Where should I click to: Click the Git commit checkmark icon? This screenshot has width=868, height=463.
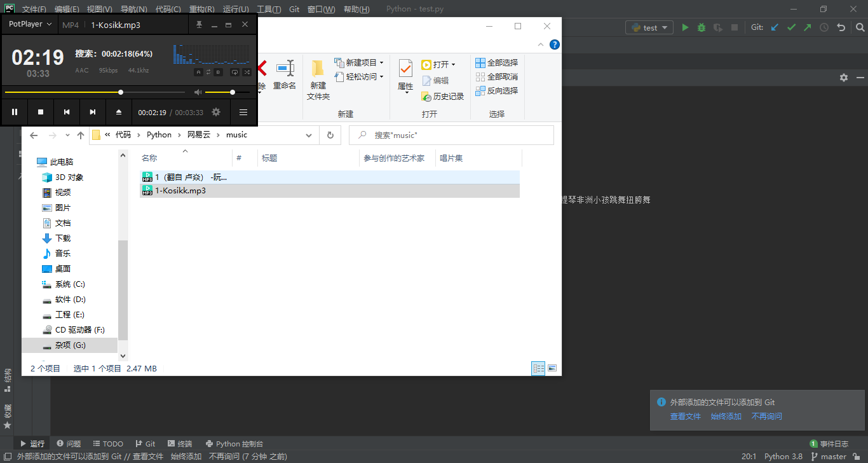[791, 27]
